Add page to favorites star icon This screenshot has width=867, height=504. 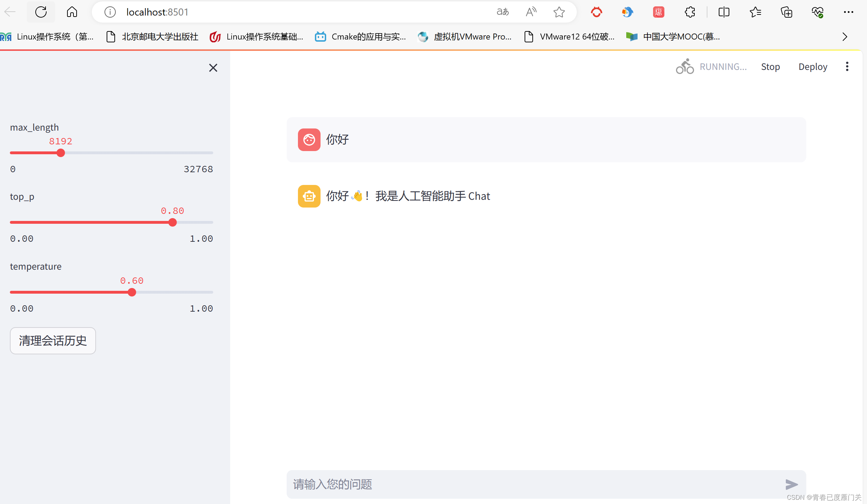pyautogui.click(x=559, y=12)
